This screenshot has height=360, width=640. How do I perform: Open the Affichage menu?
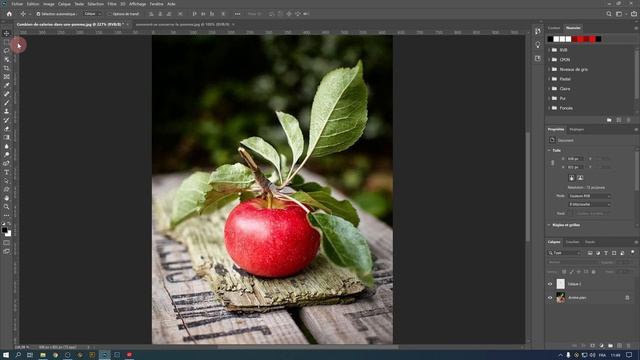pos(138,4)
